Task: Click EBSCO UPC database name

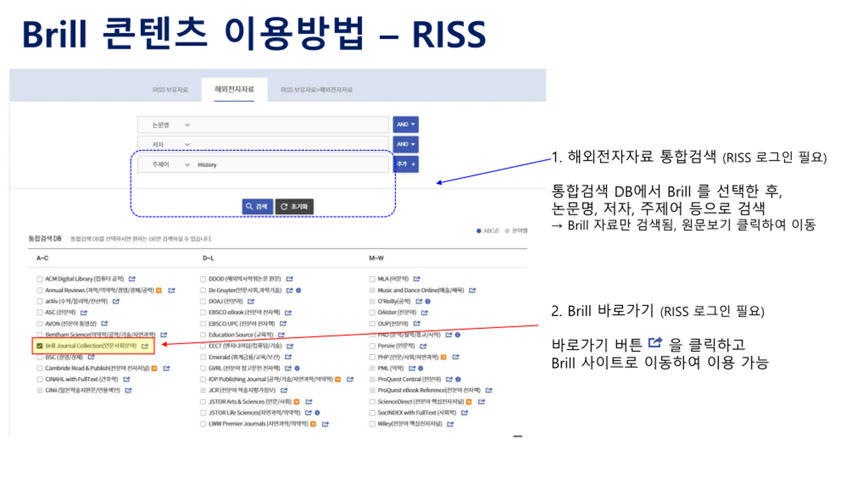Action: (241, 324)
